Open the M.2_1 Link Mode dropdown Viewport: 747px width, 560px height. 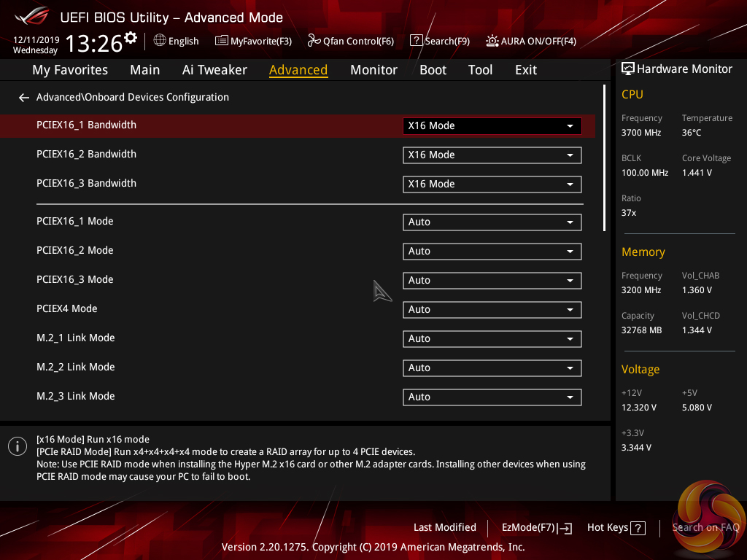pyautogui.click(x=492, y=338)
